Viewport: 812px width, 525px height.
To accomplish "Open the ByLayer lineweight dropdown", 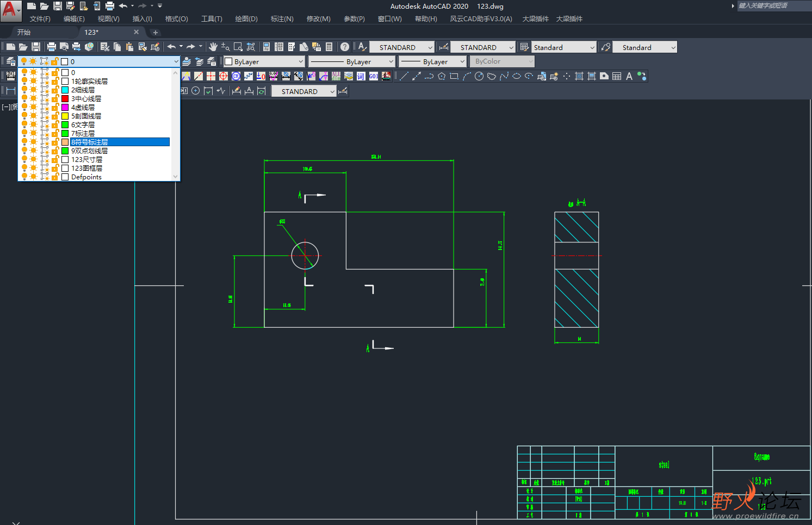I will 462,61.
